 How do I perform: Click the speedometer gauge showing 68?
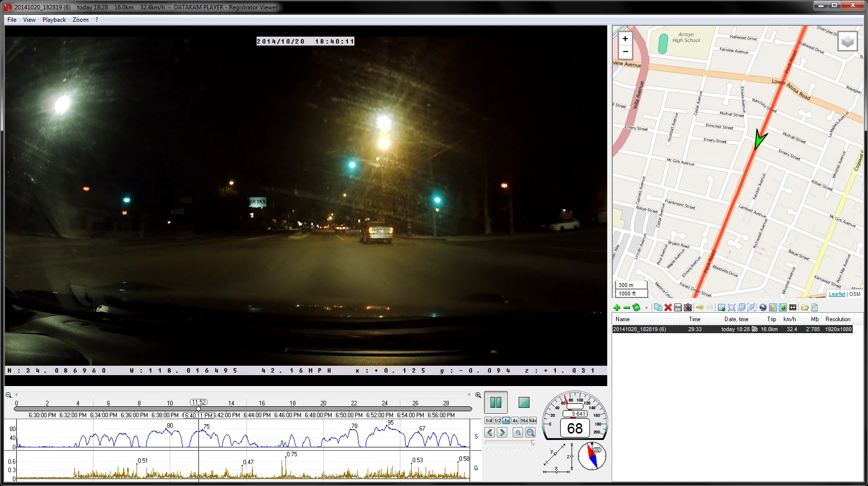pyautogui.click(x=575, y=416)
